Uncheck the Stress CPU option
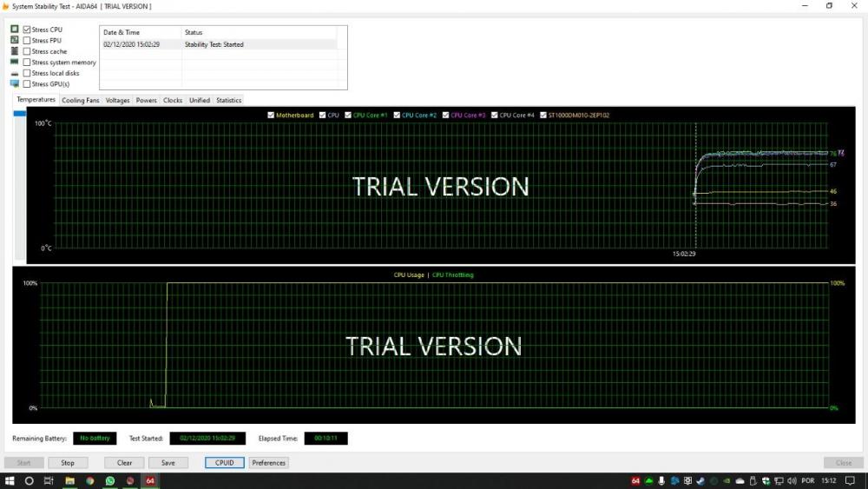Screen dimensions: 868x489 (27, 30)
